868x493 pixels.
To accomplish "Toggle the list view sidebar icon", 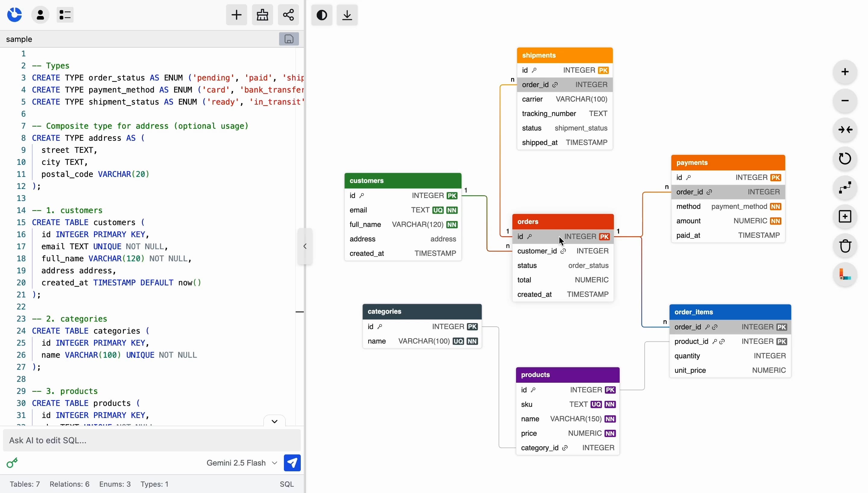I will click(x=65, y=15).
